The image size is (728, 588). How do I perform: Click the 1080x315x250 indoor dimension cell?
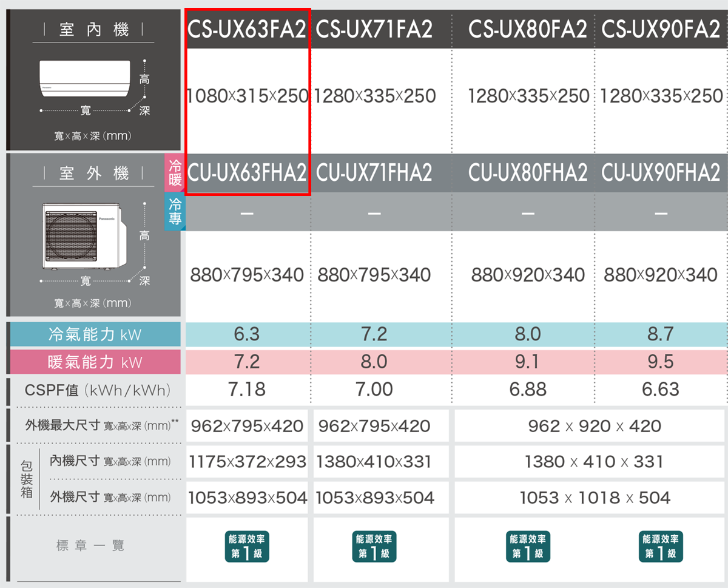click(247, 96)
